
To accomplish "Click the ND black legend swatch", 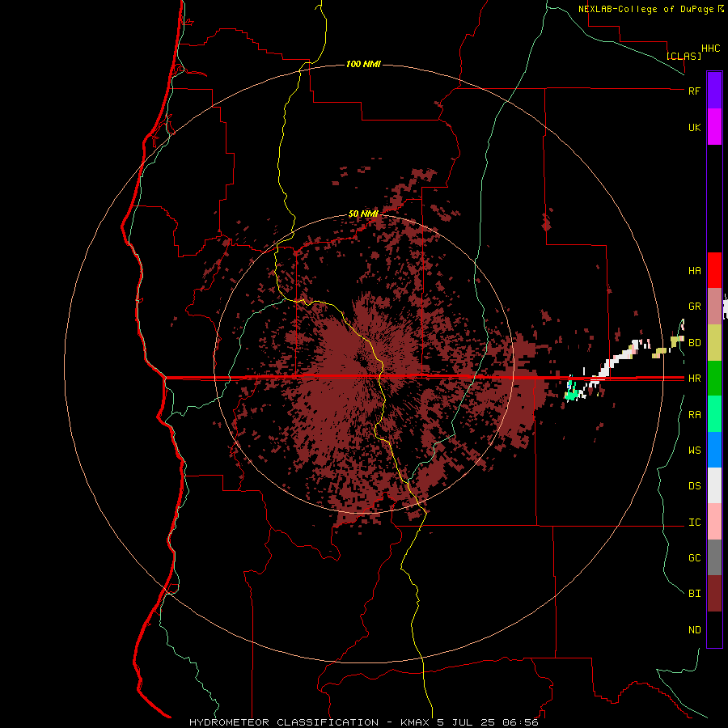I will (x=714, y=629).
